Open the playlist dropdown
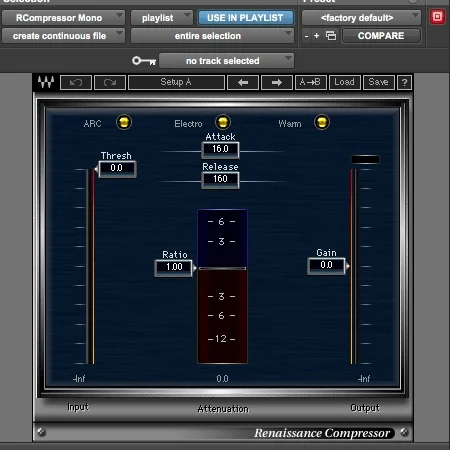Image resolution: width=450 pixels, height=450 pixels. (162, 18)
